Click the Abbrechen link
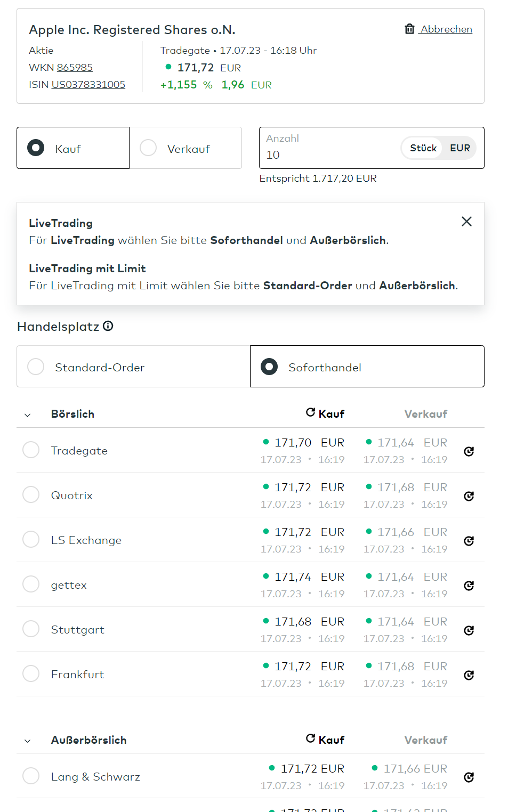The image size is (508, 812). pyautogui.click(x=446, y=29)
